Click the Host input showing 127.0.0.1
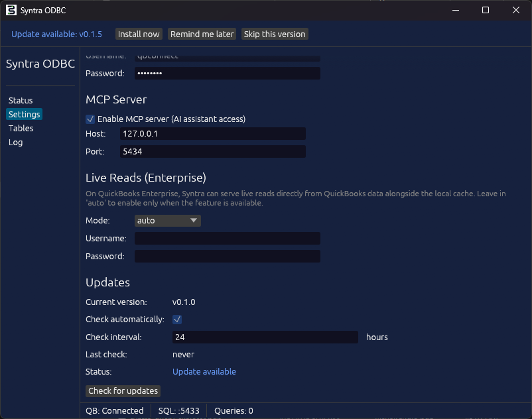This screenshot has width=532, height=419. [212, 133]
